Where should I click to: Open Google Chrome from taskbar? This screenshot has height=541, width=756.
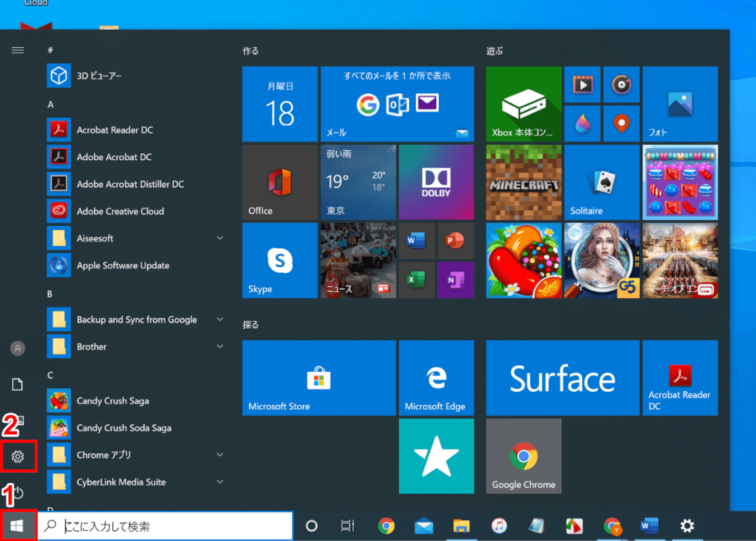386,526
